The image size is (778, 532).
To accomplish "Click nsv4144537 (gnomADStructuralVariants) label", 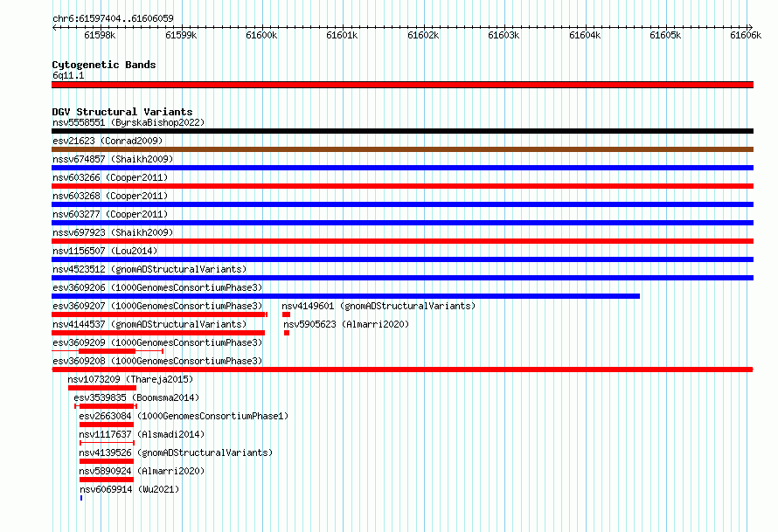I will pos(149,324).
